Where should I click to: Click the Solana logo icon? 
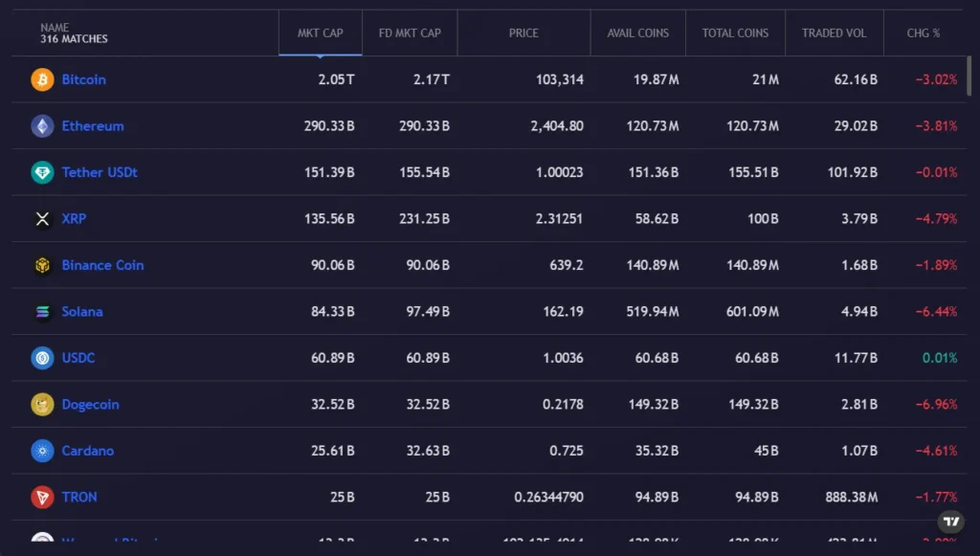coord(42,312)
